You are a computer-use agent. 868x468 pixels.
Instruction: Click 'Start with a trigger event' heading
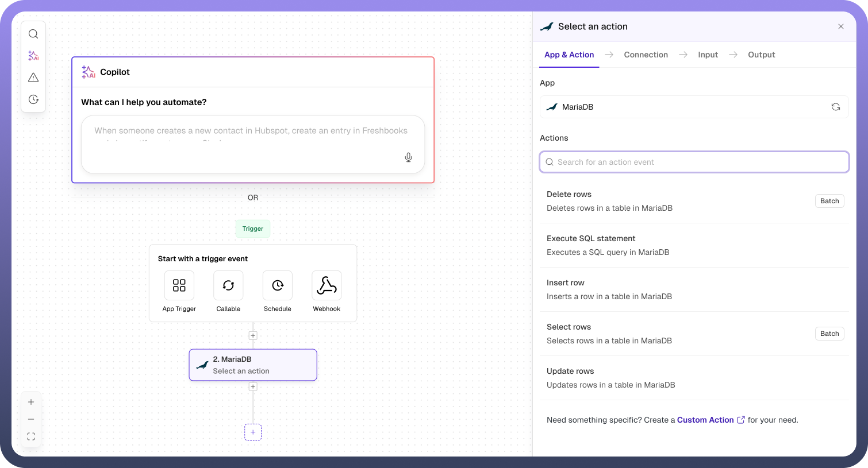tap(203, 259)
